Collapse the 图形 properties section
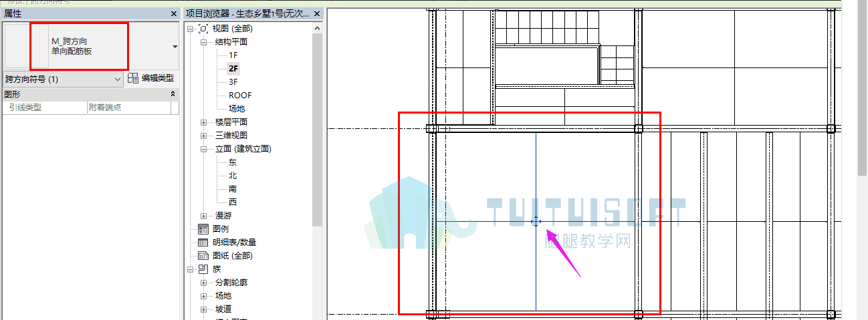Image resolution: width=868 pixels, height=320 pixels. 173,94
